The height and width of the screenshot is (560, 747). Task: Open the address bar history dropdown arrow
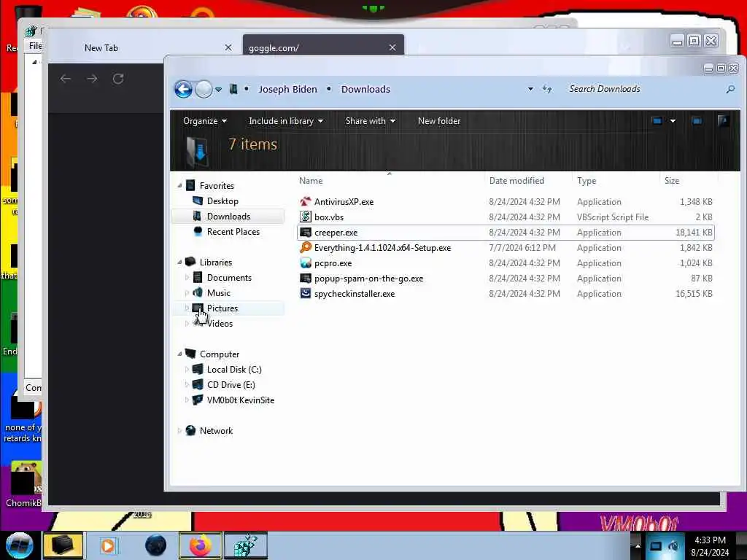[530, 89]
